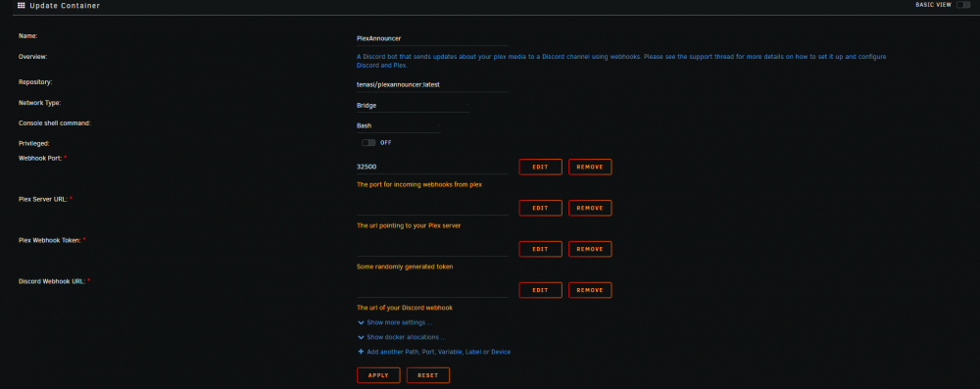The image size is (980, 389).
Task: Click Remove for Plex Webhook Token
Action: [x=590, y=249]
